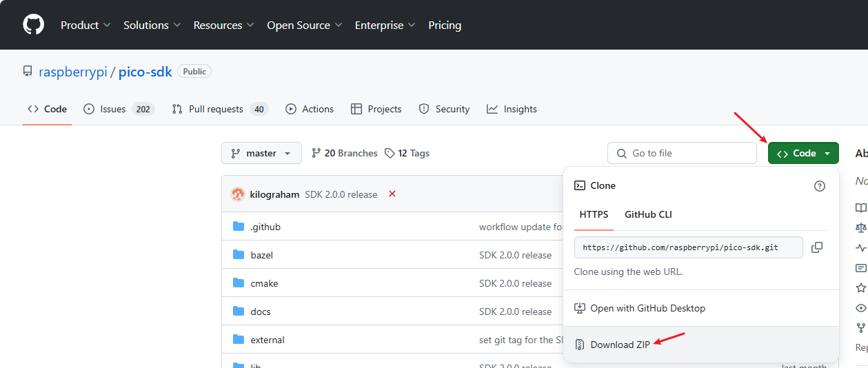
Task: Open the docs folder
Action: tap(261, 311)
